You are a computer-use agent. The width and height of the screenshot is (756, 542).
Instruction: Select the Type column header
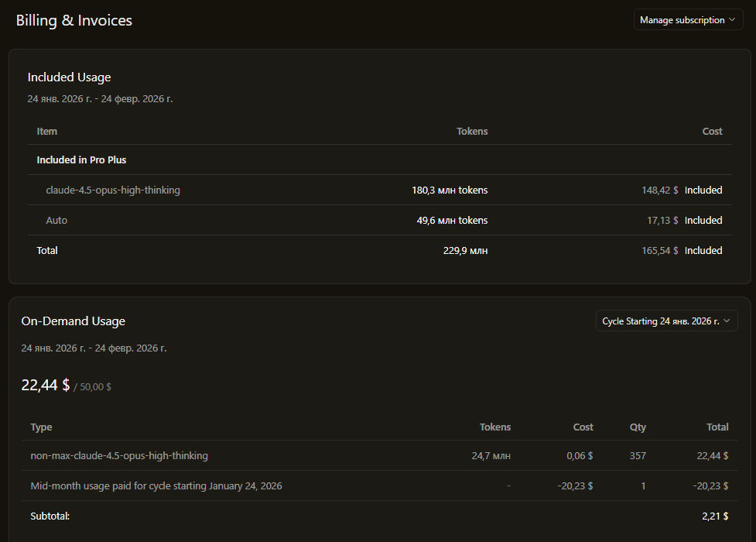tap(41, 427)
